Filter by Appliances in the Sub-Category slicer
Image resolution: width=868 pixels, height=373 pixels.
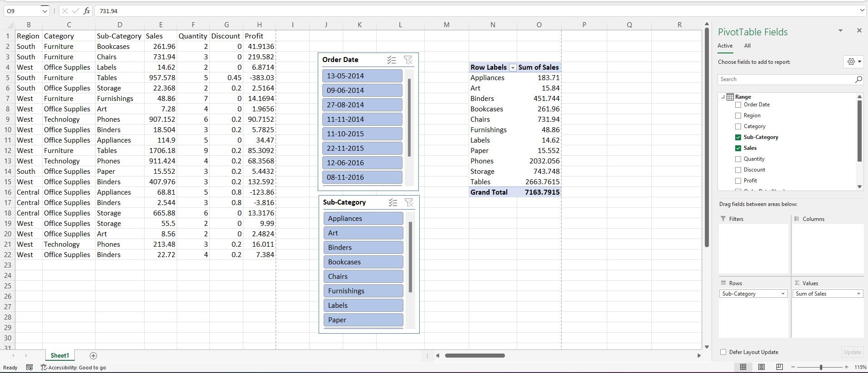tap(363, 219)
